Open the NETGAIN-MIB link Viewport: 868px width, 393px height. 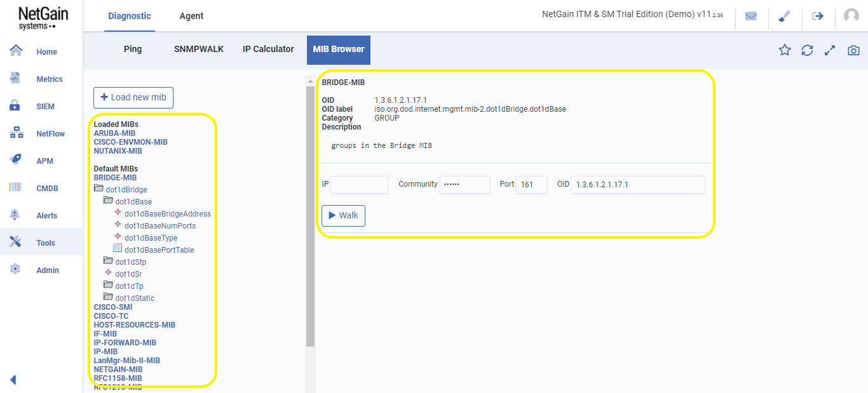tap(118, 370)
